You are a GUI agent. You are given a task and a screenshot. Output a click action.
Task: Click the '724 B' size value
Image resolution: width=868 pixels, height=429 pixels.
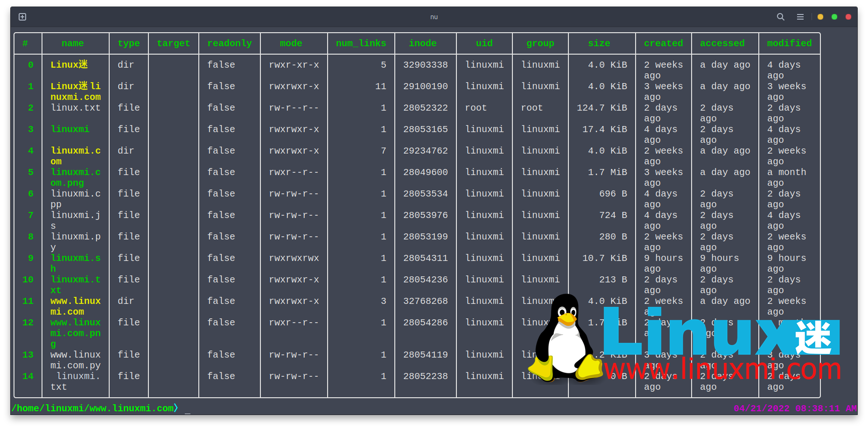coord(613,215)
